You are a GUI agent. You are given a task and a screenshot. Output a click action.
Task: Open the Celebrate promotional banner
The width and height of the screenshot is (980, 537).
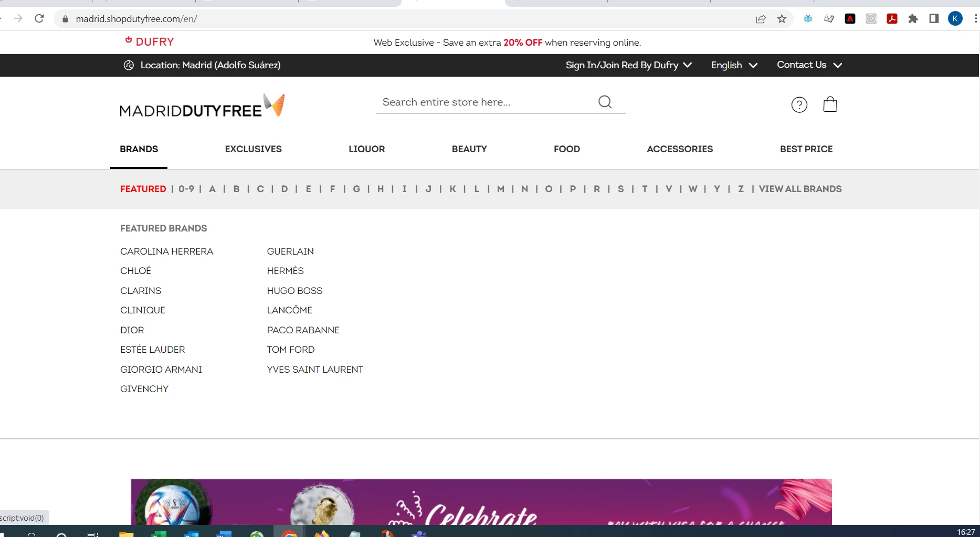pos(481,502)
